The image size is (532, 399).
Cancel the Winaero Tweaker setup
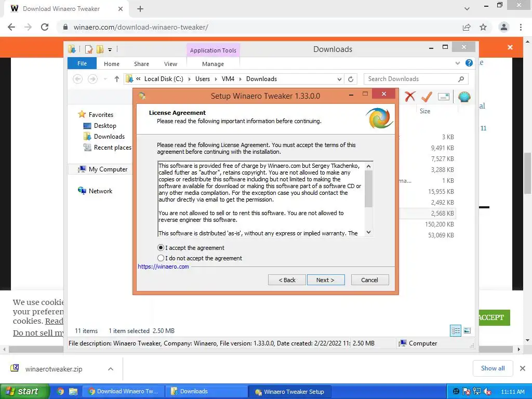[370, 280]
